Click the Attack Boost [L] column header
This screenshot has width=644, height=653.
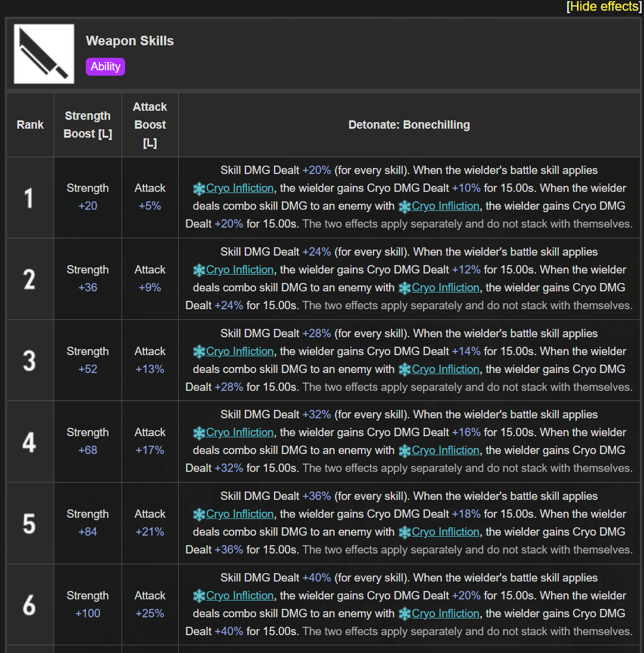[x=150, y=125]
